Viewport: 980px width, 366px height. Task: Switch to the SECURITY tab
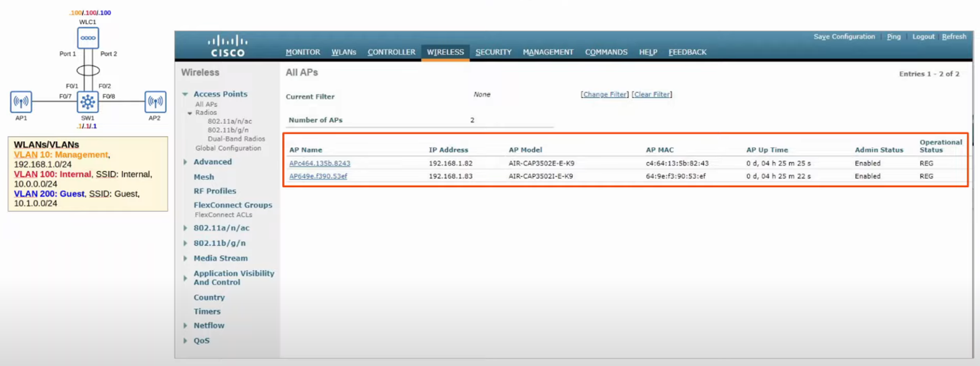pyautogui.click(x=493, y=52)
